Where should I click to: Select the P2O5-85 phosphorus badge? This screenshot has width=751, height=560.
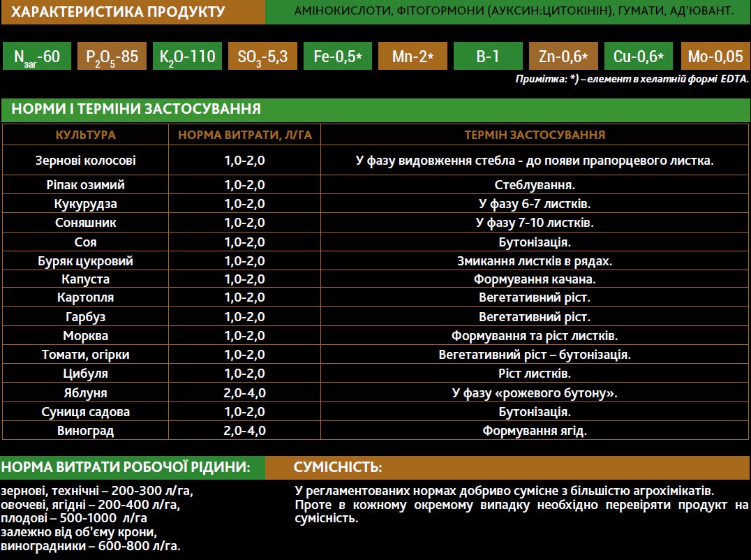112,56
